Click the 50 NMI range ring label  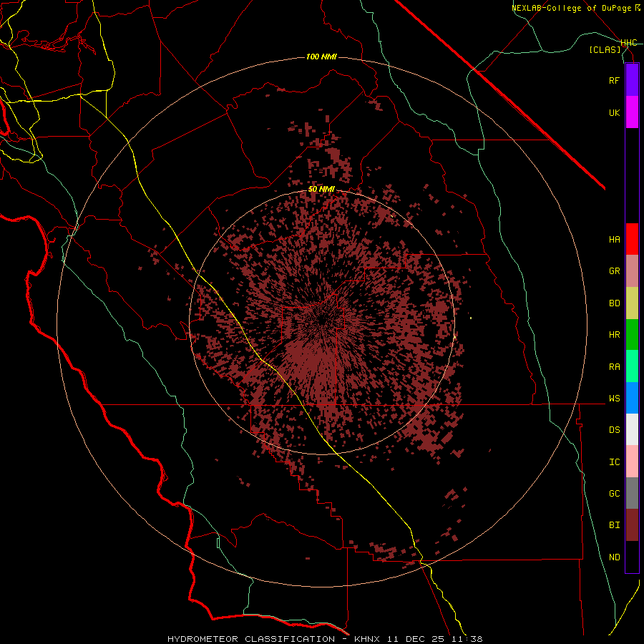coord(321,190)
